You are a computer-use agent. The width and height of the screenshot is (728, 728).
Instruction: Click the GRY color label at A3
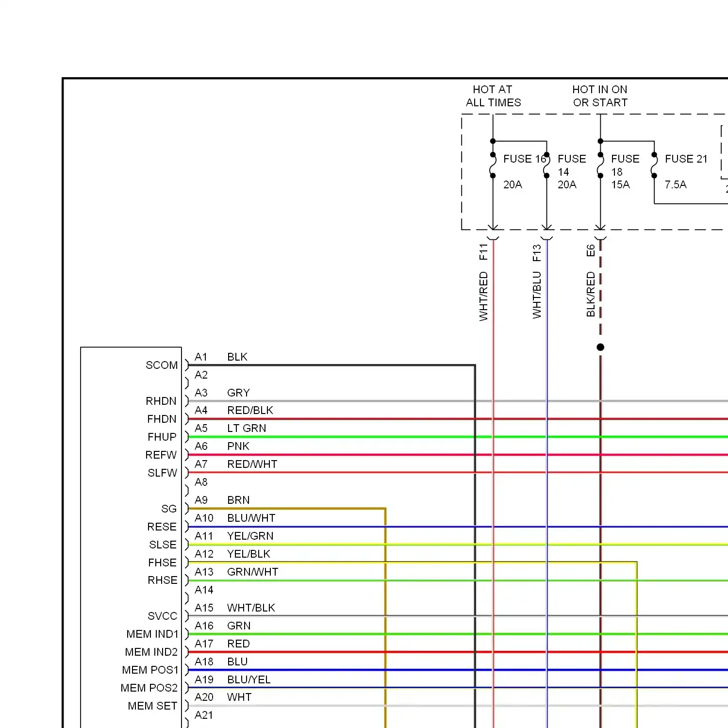point(238,393)
